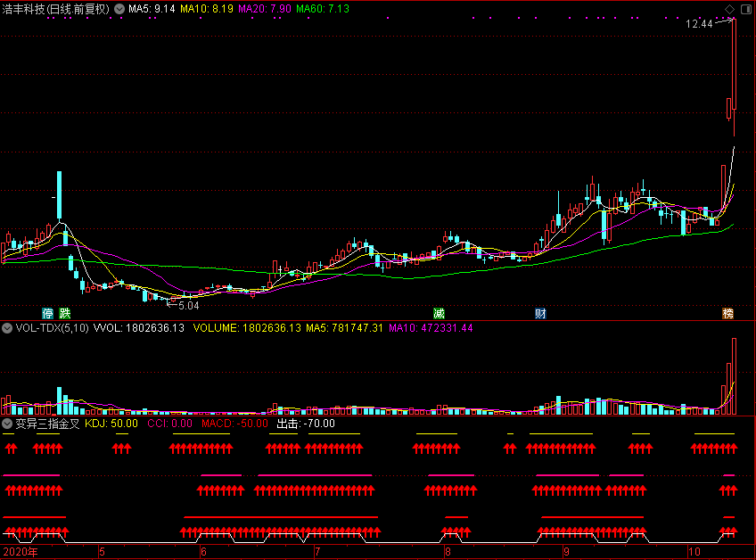Click the CCI indicator value label
The height and width of the screenshot is (560, 756).
point(169,424)
